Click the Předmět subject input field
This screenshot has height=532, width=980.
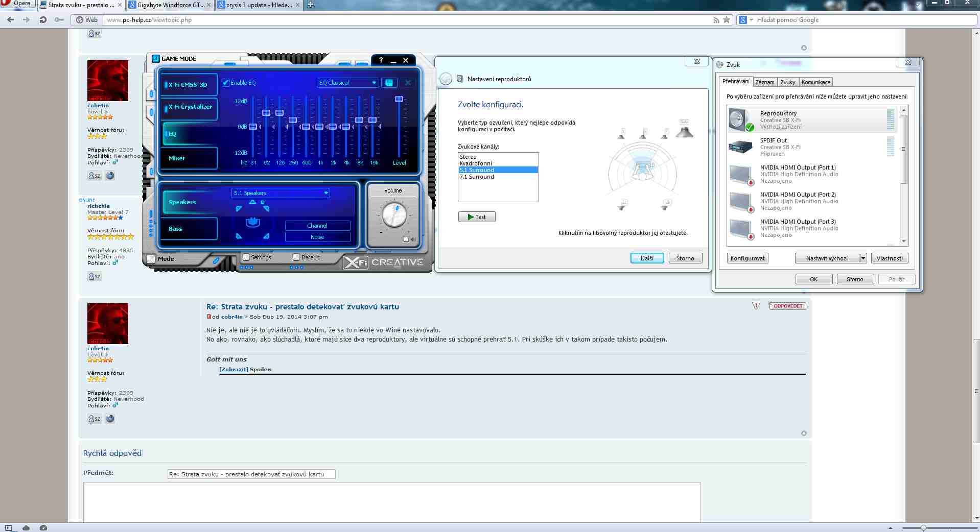251,474
